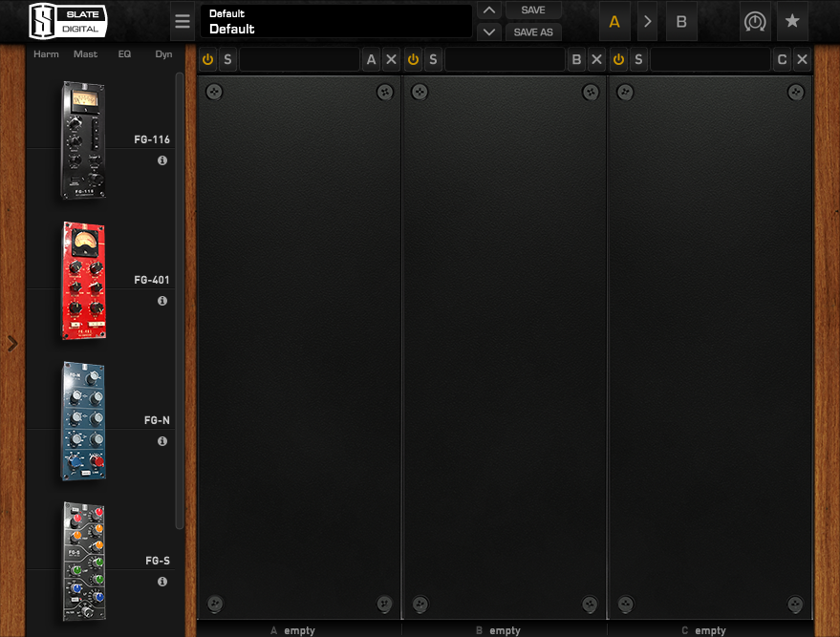
Task: Enable solo on slot B
Action: (x=433, y=58)
